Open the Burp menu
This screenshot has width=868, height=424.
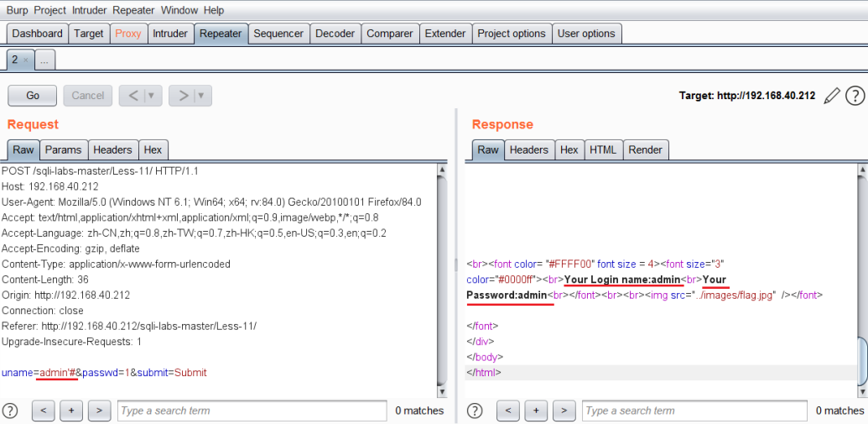point(17,10)
